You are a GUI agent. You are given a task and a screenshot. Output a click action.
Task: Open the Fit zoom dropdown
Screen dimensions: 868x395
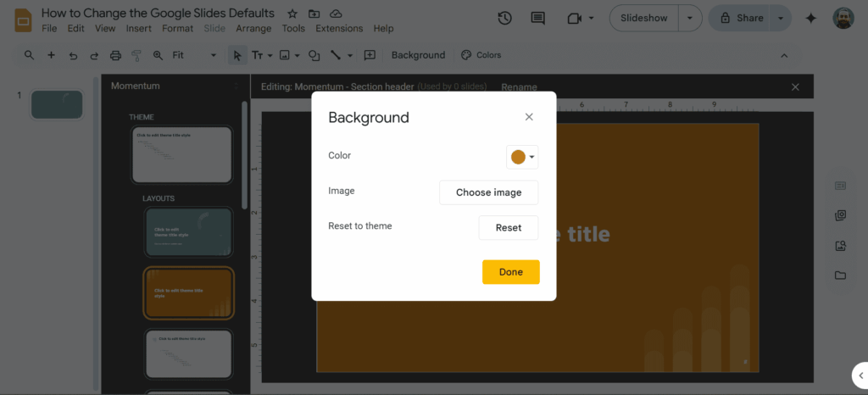(x=194, y=55)
